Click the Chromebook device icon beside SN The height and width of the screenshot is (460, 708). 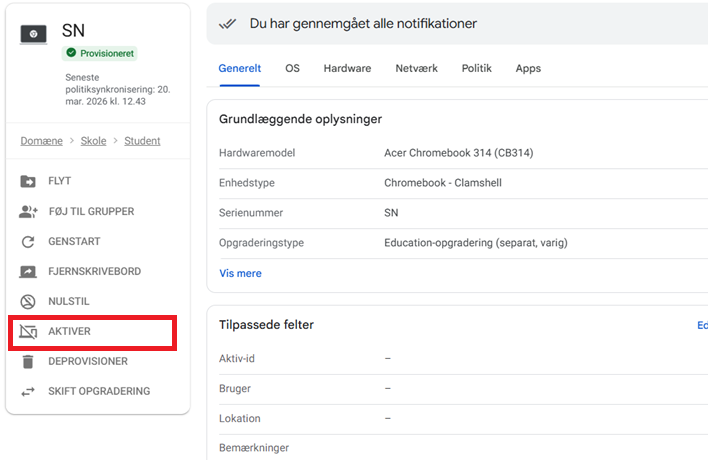point(33,33)
